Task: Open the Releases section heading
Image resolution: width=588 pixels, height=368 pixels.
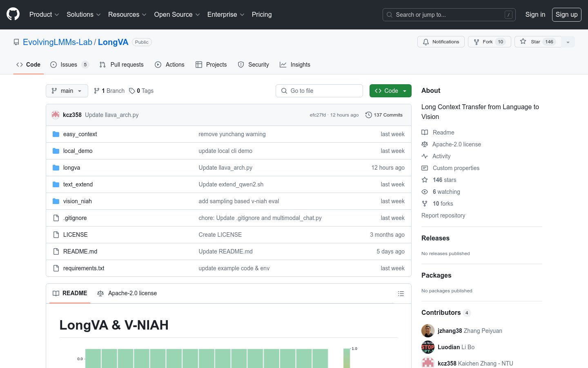Action: [x=435, y=238]
